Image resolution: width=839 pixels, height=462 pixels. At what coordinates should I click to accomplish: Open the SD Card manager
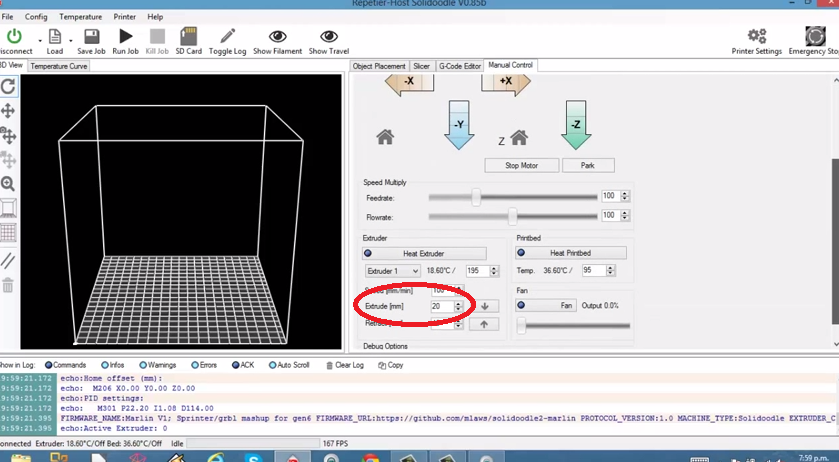188,36
